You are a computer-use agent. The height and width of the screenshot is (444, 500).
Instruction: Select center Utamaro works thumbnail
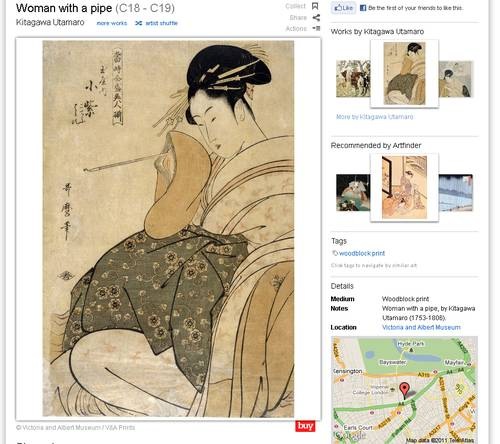[404, 73]
